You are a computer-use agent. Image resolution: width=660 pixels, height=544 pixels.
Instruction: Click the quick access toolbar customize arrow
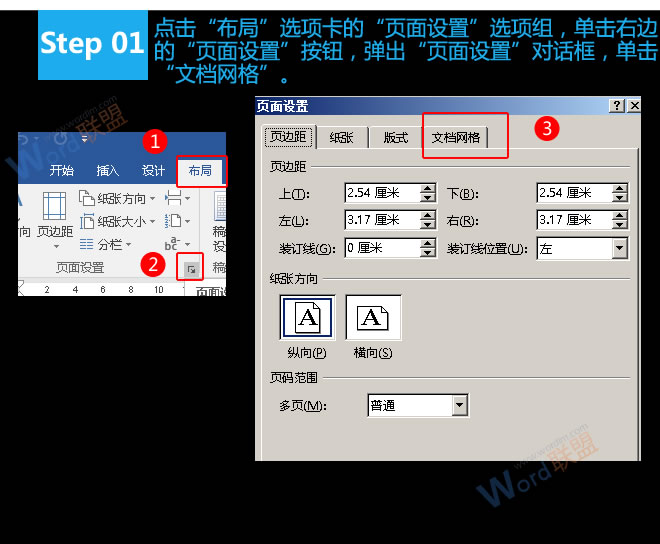(x=84, y=139)
